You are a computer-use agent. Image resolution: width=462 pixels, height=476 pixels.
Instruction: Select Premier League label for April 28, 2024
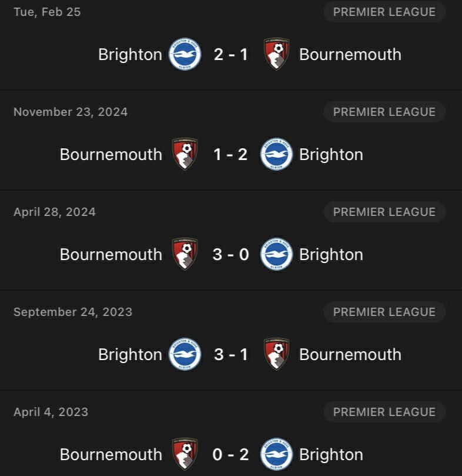pyautogui.click(x=384, y=212)
